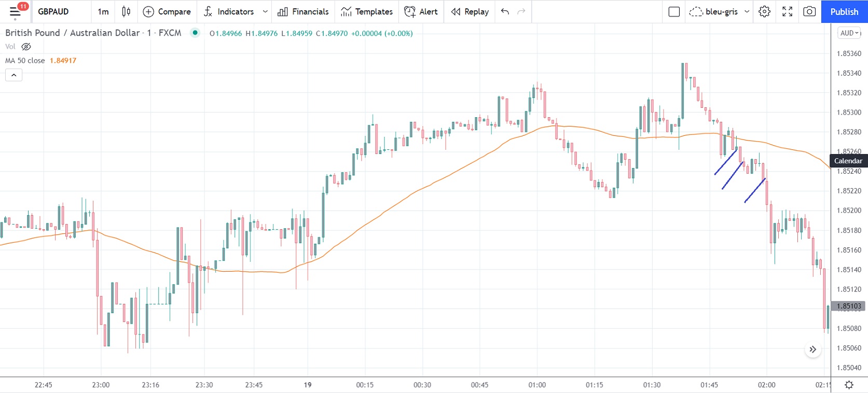Open the AUD currency dropdown
Image resolution: width=868 pixels, height=393 pixels.
(849, 33)
